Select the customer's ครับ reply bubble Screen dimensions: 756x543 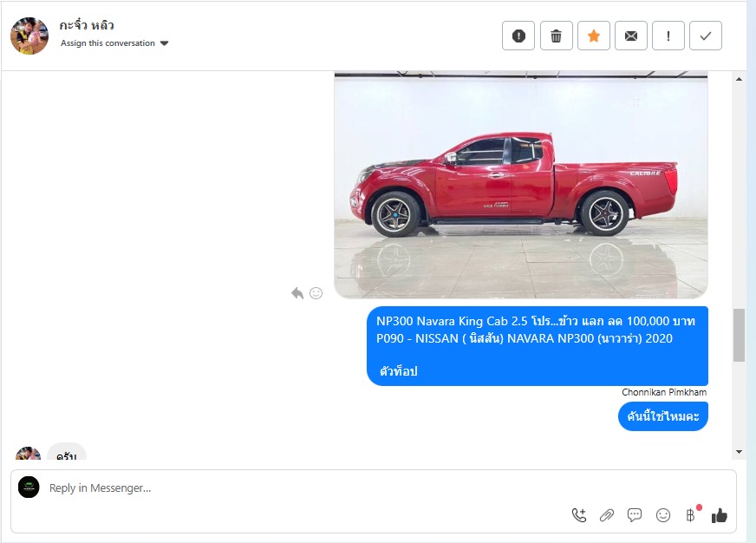point(67,452)
